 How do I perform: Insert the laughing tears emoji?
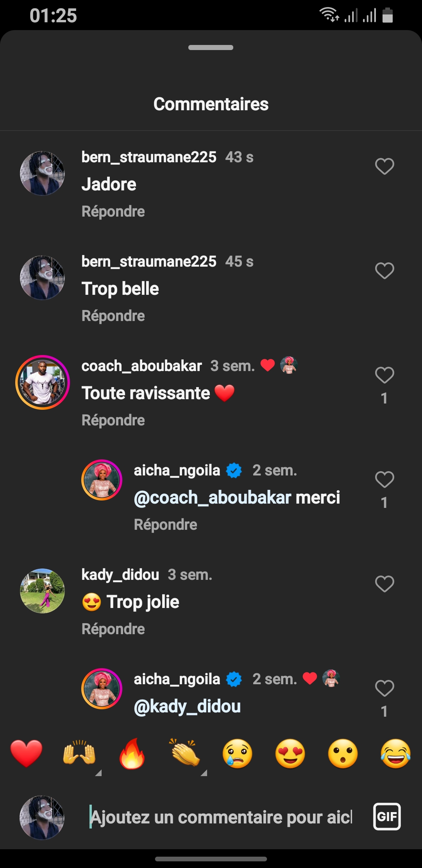click(395, 753)
